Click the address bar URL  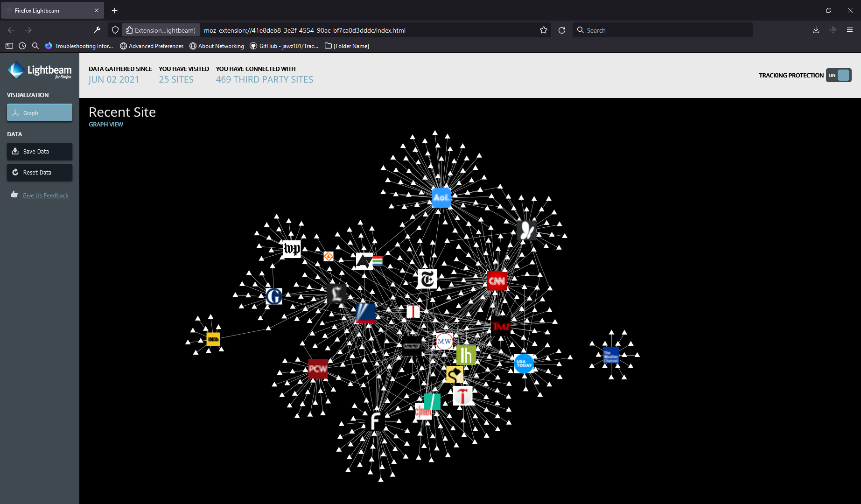(305, 30)
